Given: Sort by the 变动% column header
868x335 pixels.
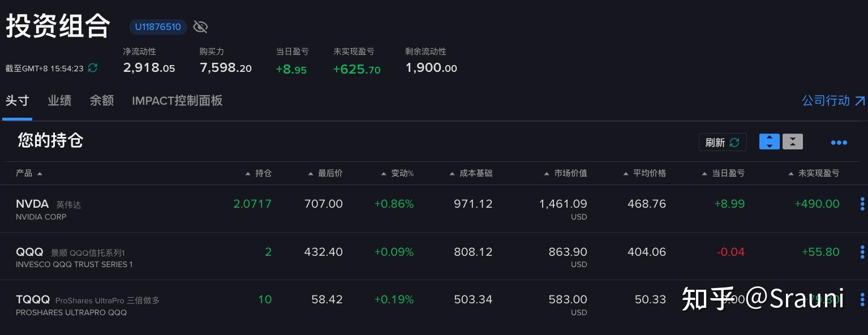Looking at the screenshot, I should [397, 173].
